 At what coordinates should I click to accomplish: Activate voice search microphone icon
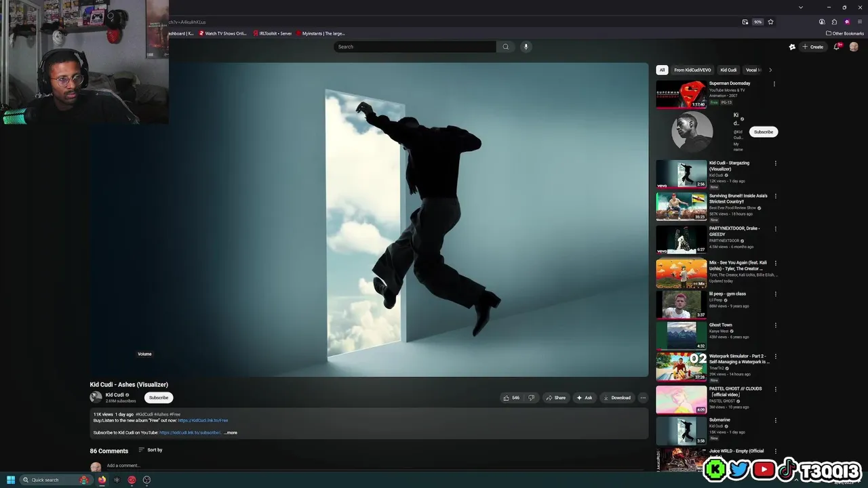526,47
